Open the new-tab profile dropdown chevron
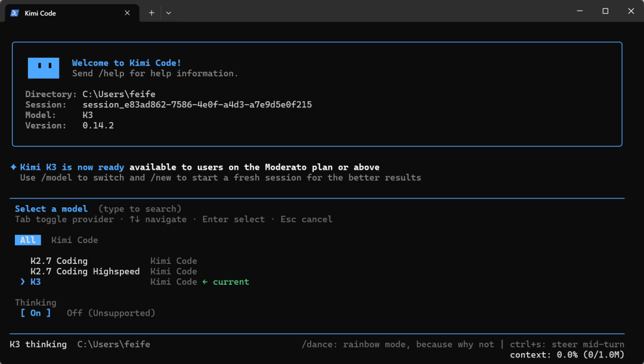Image resolution: width=644 pixels, height=364 pixels. click(x=168, y=13)
